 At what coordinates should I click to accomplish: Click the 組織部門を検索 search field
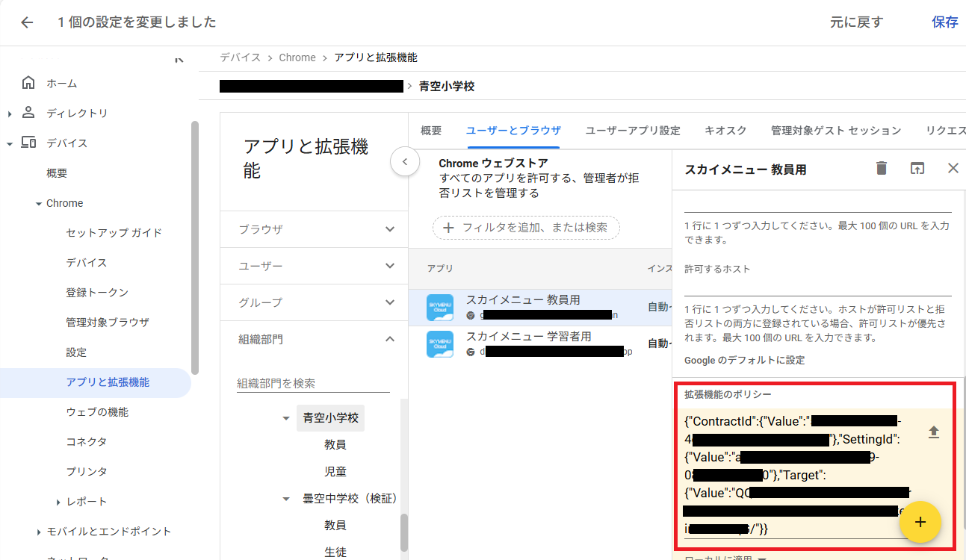point(313,384)
